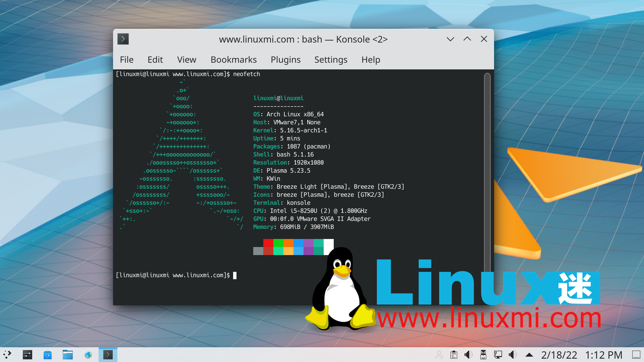Open the Plugins menu

pyautogui.click(x=286, y=60)
